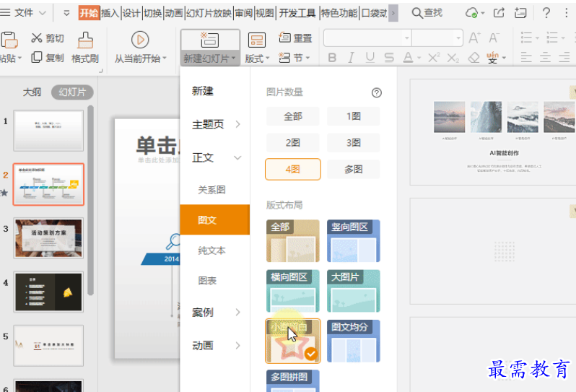Select the Format Painter brush
Viewport: 576px width, 392px height.
click(85, 40)
